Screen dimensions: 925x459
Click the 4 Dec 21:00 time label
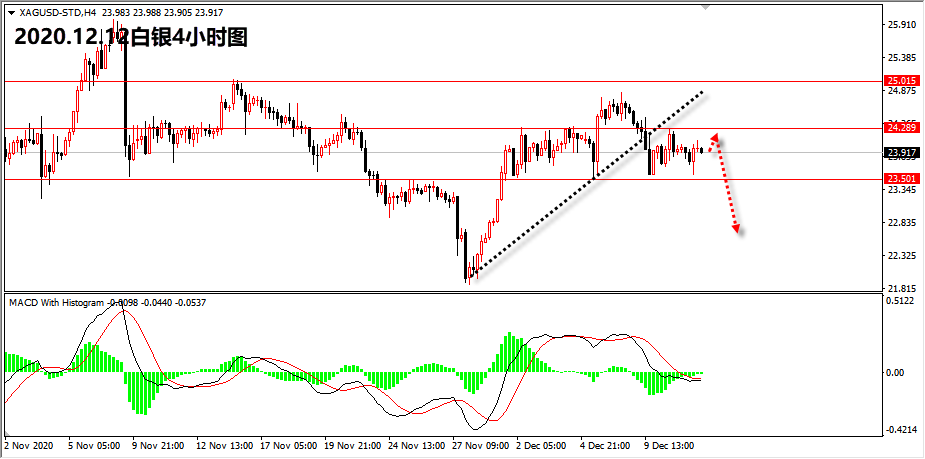pos(605,445)
